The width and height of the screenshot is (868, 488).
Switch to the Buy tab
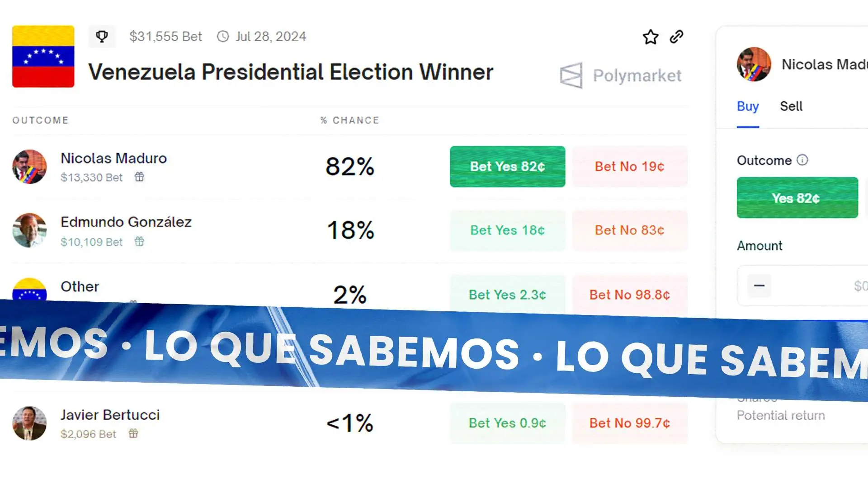click(748, 107)
